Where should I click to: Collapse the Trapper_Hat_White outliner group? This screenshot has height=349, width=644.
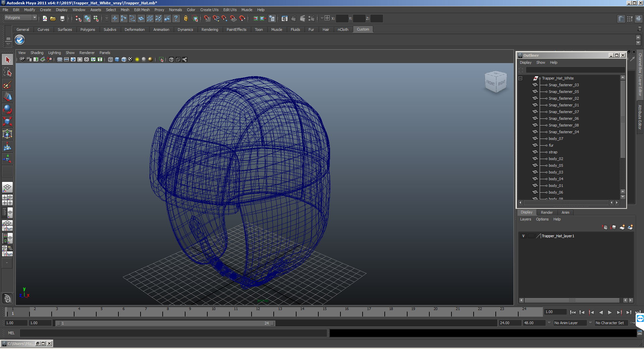pos(521,78)
